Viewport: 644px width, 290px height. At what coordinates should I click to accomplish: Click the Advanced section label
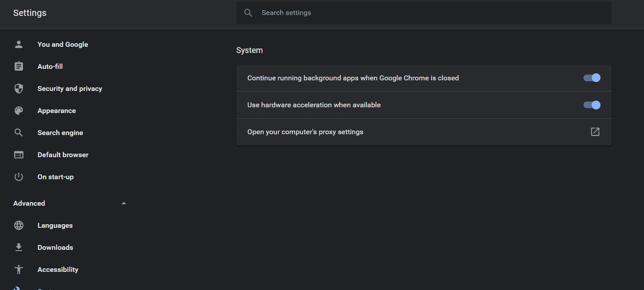pyautogui.click(x=29, y=203)
